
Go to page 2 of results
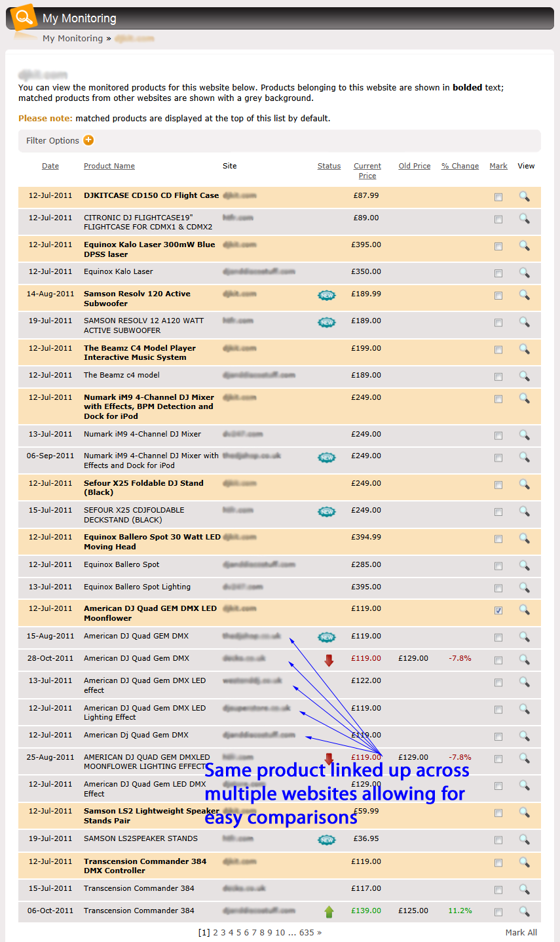pyautogui.click(x=215, y=932)
